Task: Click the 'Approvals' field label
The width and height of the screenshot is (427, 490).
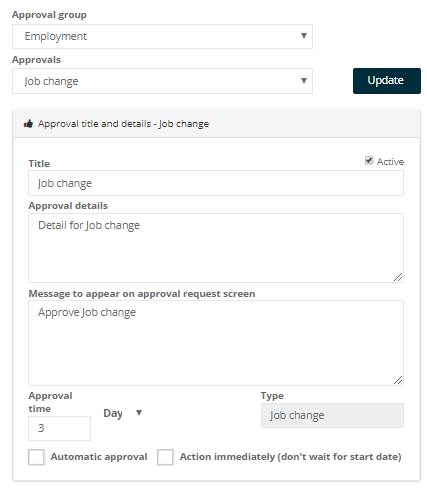Action: pyautogui.click(x=36, y=60)
